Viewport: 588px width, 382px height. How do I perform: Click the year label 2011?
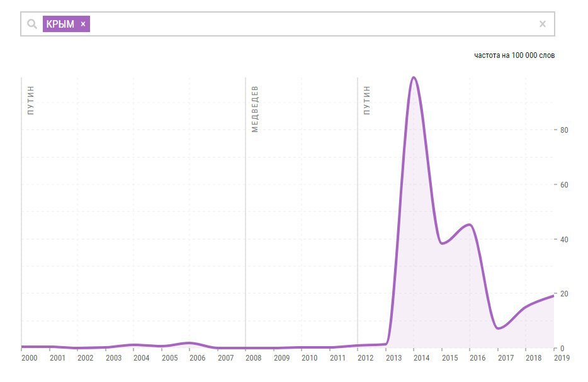tap(337, 358)
